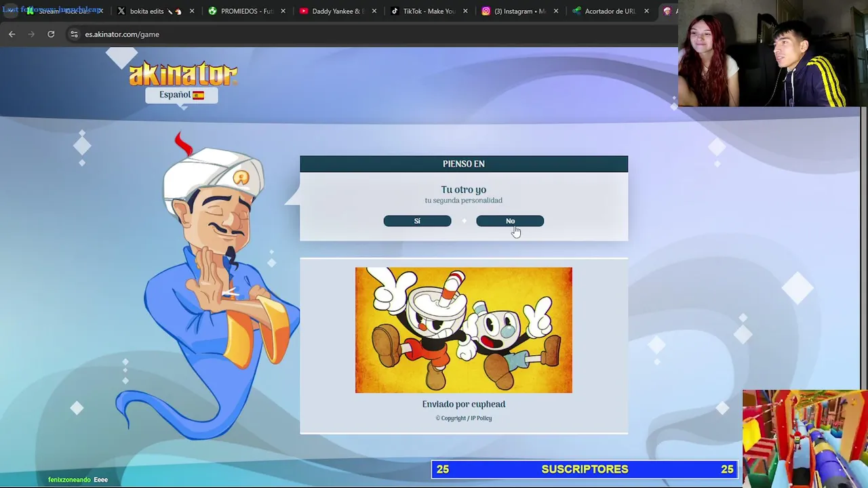Open the Español language selector
The image size is (868, 488).
pos(182,95)
